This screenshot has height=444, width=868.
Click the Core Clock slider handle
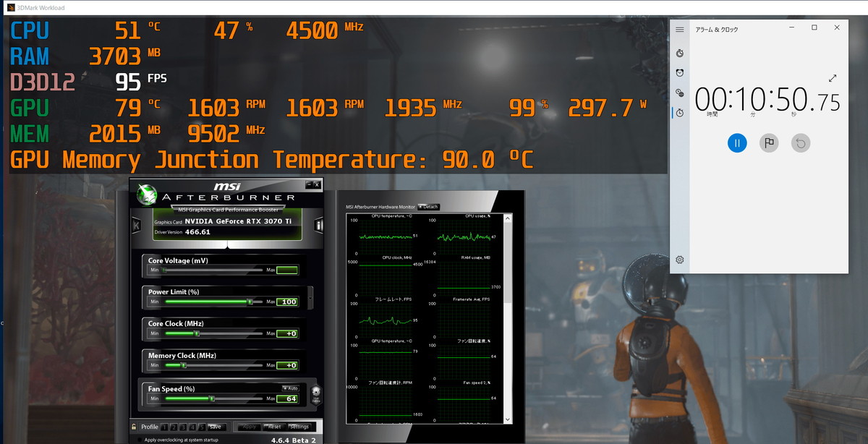pyautogui.click(x=197, y=334)
